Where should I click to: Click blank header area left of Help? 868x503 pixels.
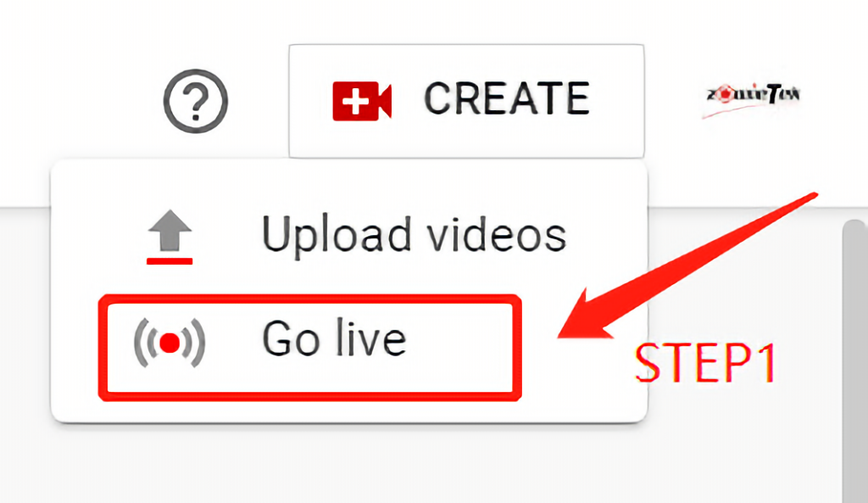click(77, 100)
